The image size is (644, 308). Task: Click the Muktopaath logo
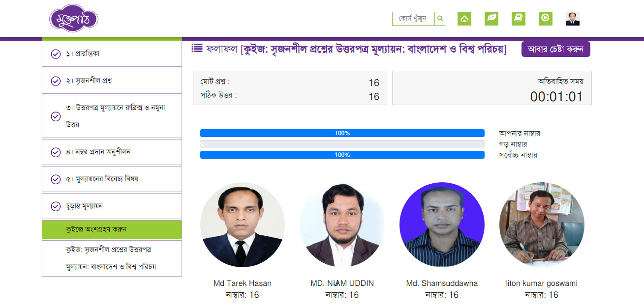pyautogui.click(x=74, y=18)
